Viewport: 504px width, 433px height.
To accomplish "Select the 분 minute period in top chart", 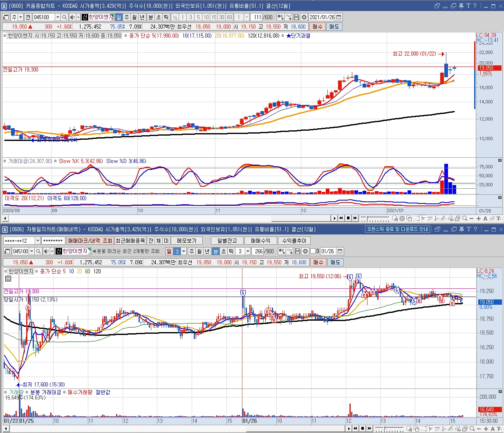I will [x=150, y=17].
